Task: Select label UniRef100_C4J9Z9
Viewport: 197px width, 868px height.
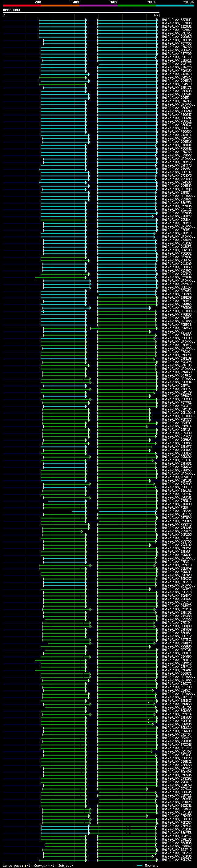Action: click(177, 606)
